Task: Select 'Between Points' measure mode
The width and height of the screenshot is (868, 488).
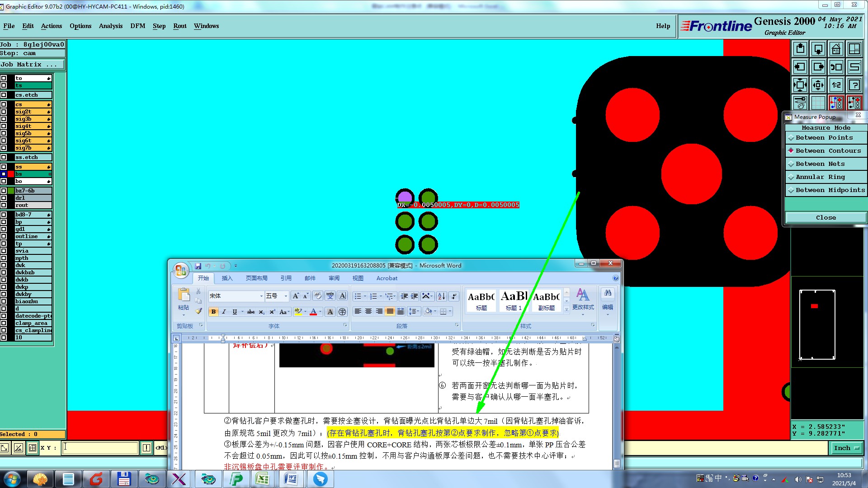Action: tap(826, 138)
